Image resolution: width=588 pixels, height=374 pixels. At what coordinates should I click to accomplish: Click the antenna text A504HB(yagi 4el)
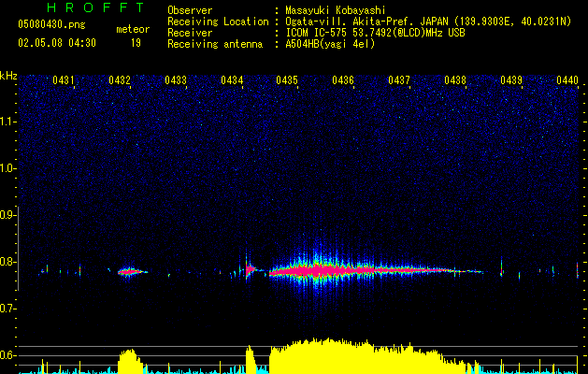(x=330, y=44)
